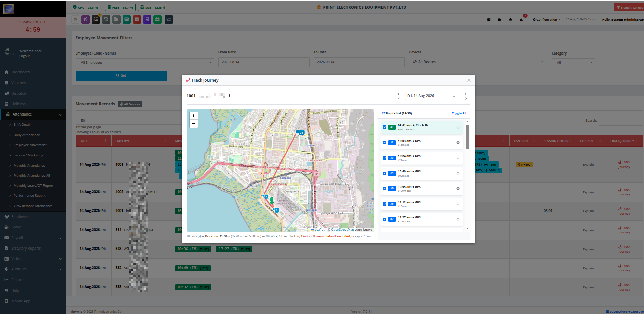Uncheck point #2 10:03 am checkbox
Screen dimensions: 644x314
tap(384, 143)
